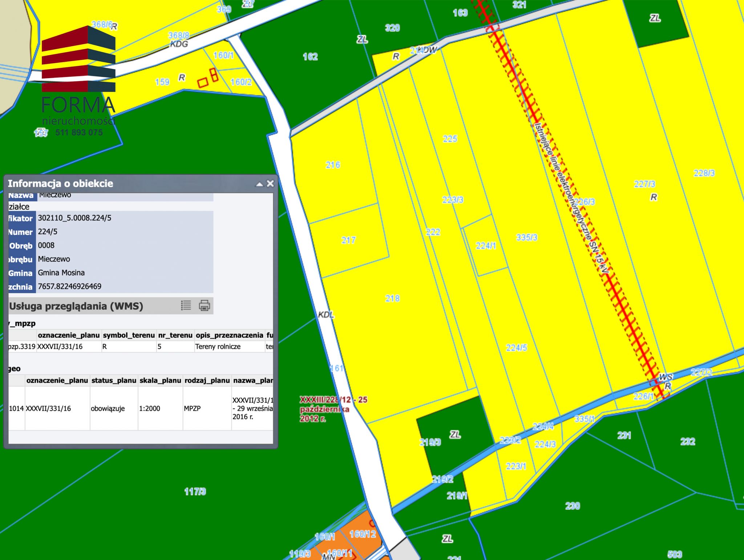Click the list view icon beside printer
The width and height of the screenshot is (744, 560).
[x=186, y=305]
